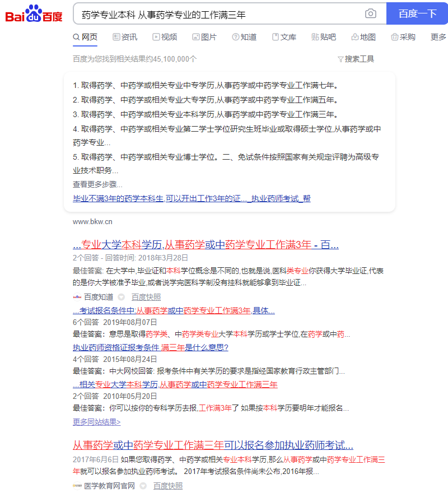Open 百度快照 under 医学教育网官网 result

[167, 486]
